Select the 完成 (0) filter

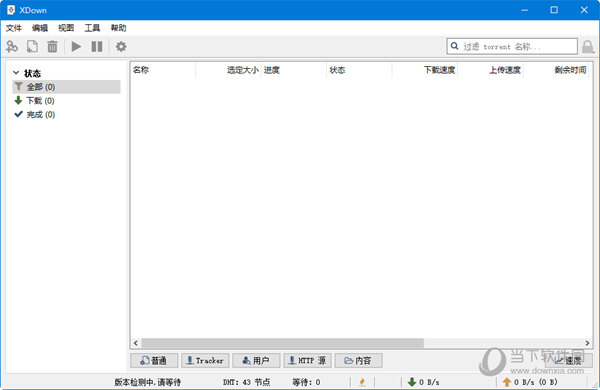pyautogui.click(x=67, y=114)
